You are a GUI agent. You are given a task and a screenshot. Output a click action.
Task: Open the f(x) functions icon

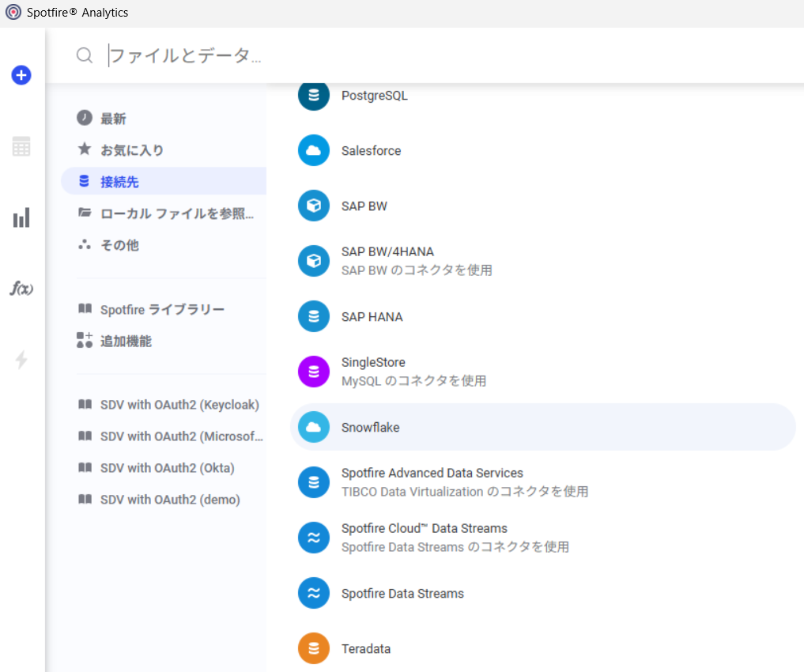click(x=21, y=289)
